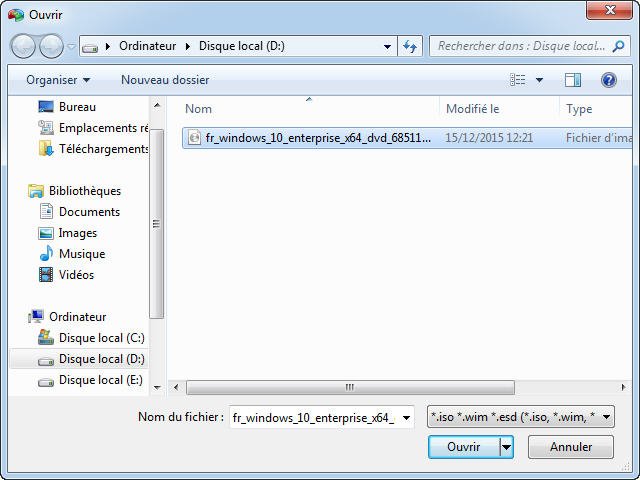Click the navigation pane vertical scrollbar thumb
640x480 pixels.
[157, 224]
